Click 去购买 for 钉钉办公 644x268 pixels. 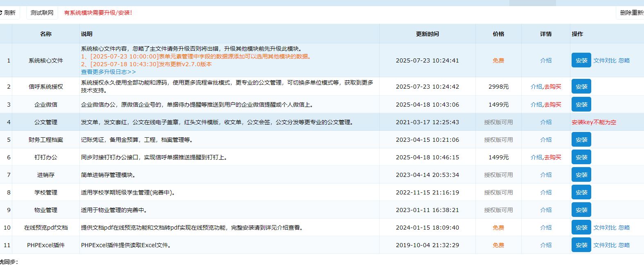[x=552, y=157]
